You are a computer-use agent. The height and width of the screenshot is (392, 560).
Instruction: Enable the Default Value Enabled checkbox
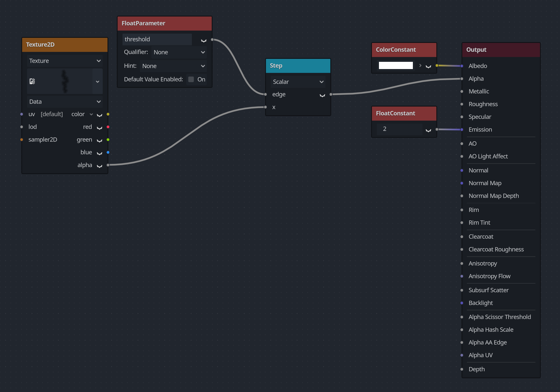pyautogui.click(x=191, y=79)
